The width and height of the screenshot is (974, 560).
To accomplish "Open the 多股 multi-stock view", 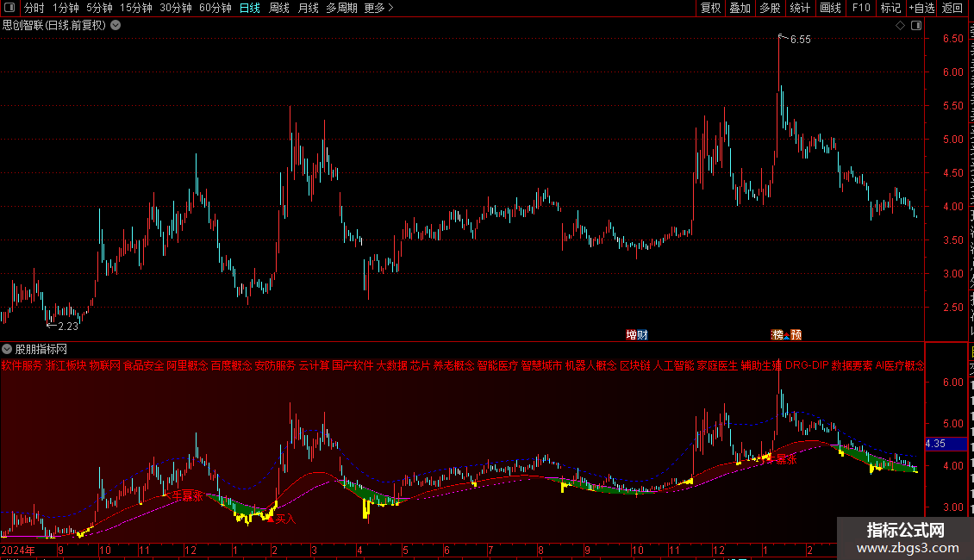I will [771, 8].
